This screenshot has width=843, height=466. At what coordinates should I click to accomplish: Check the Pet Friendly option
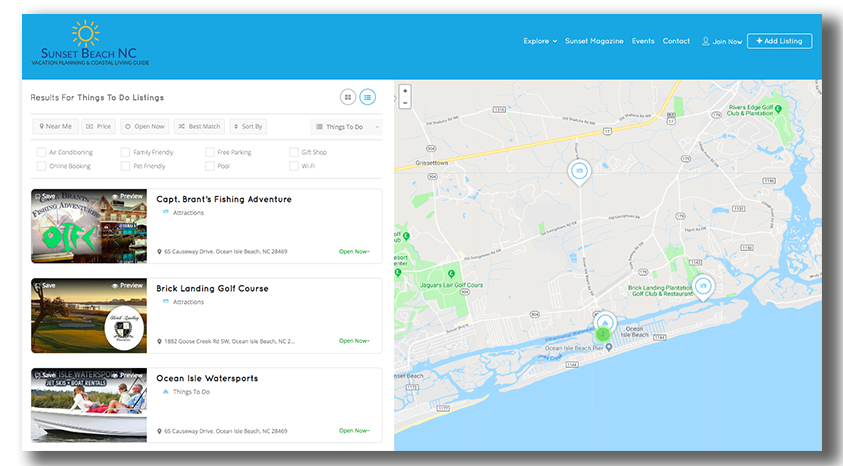tap(125, 166)
